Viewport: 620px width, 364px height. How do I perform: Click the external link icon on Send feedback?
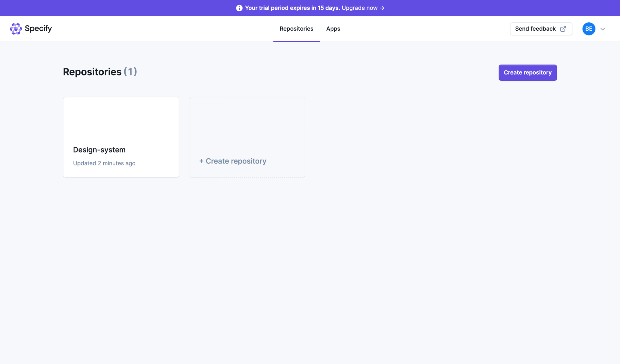tap(563, 29)
